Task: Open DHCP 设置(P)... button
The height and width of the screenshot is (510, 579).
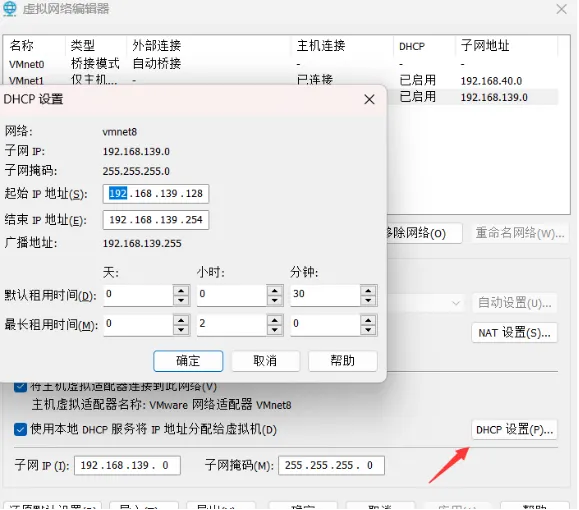Action: [x=514, y=429]
